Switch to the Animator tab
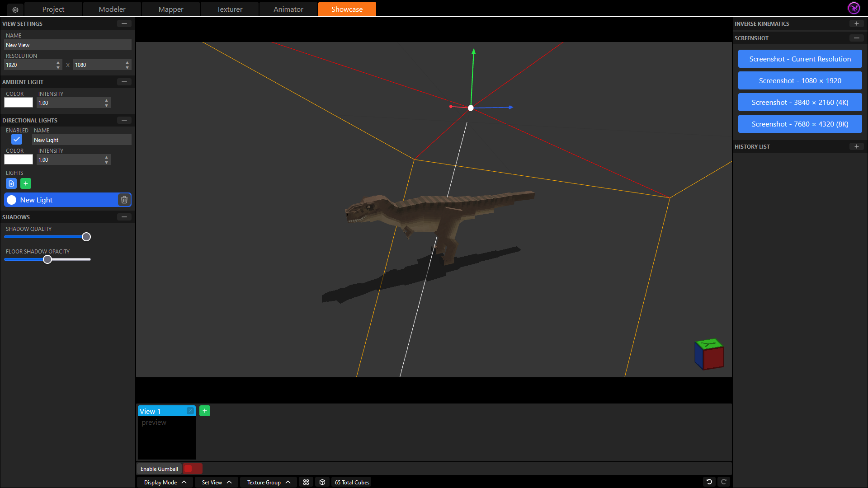 tap(288, 9)
